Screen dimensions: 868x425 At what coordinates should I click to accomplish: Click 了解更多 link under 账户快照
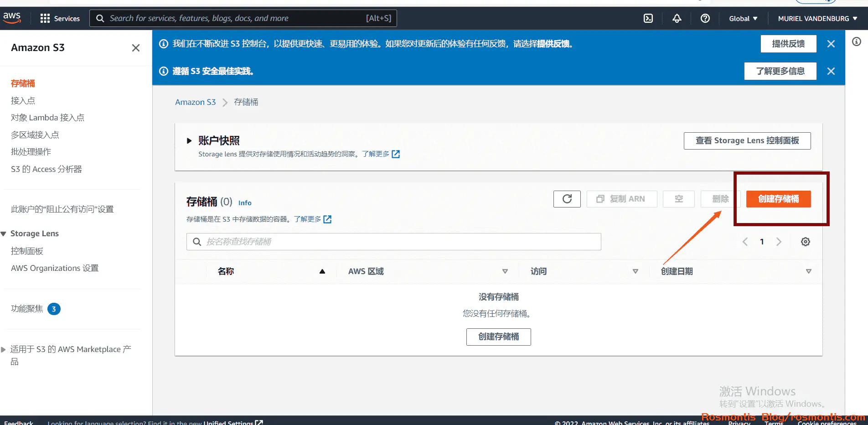pos(376,154)
